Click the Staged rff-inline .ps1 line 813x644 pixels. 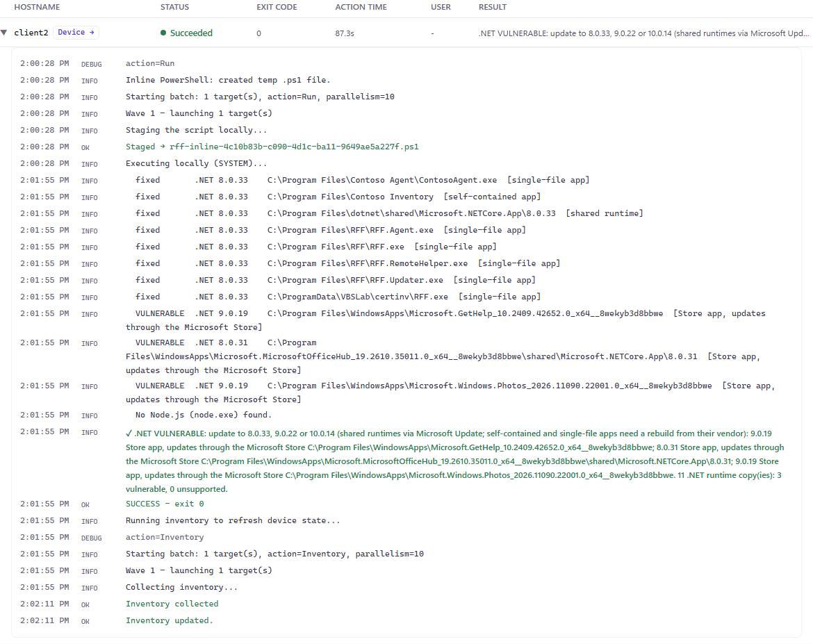tap(272, 147)
